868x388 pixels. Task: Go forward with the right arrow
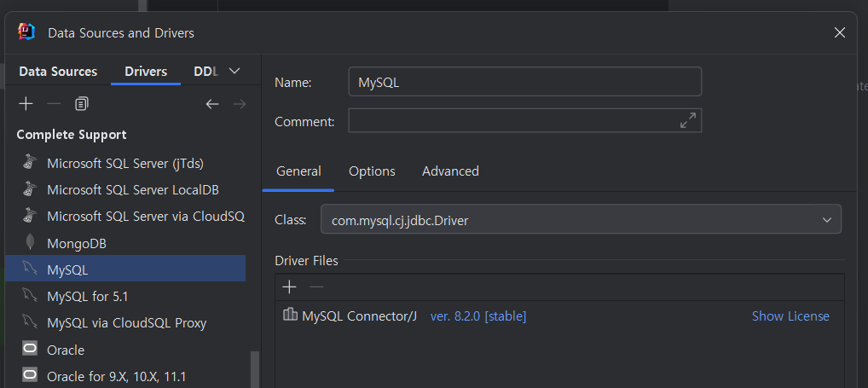click(239, 104)
